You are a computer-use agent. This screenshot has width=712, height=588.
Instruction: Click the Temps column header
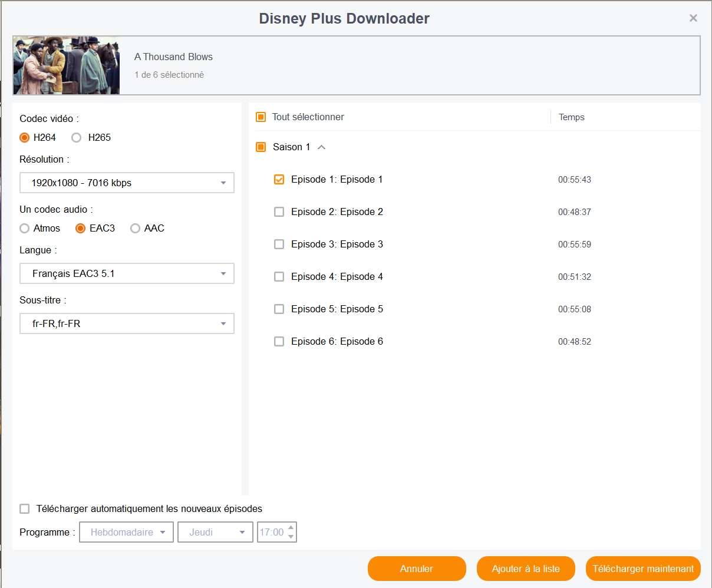coord(572,117)
